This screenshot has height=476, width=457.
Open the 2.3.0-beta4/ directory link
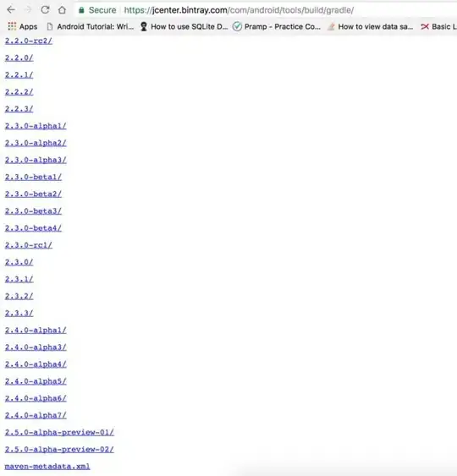[33, 228]
